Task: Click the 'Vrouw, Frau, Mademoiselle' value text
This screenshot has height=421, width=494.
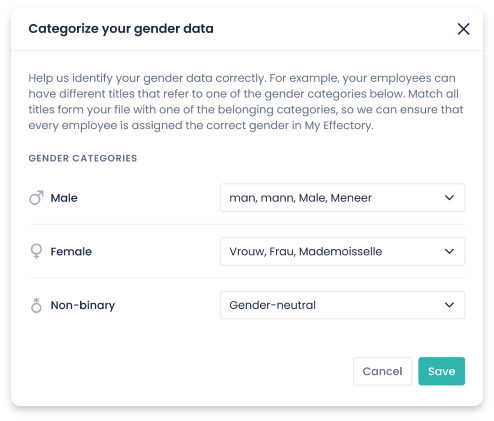Action: click(306, 251)
